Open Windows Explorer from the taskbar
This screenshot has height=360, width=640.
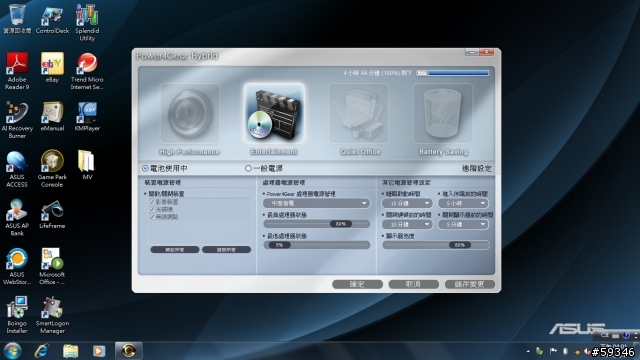point(70,351)
